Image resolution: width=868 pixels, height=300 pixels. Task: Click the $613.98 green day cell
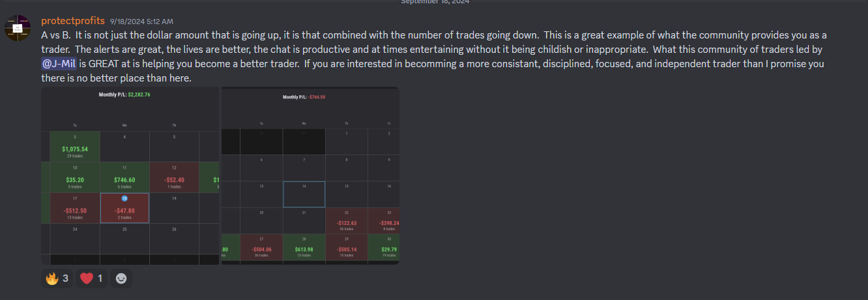coord(304,248)
